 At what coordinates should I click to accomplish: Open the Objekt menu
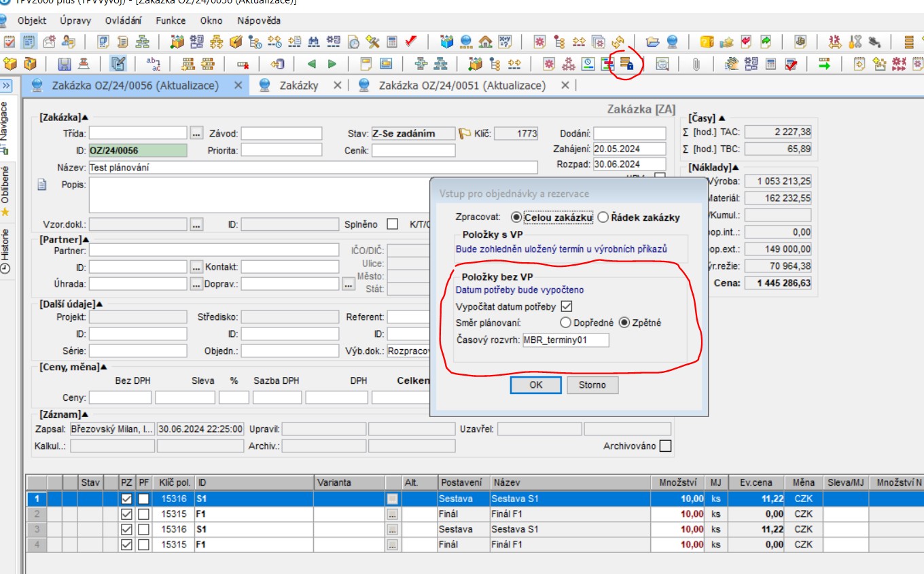click(32, 21)
